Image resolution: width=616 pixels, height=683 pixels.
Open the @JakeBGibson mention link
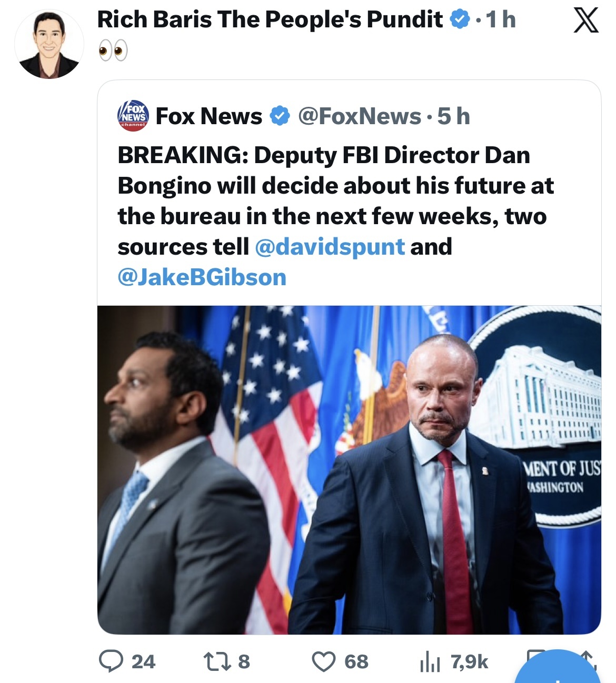[x=202, y=277]
